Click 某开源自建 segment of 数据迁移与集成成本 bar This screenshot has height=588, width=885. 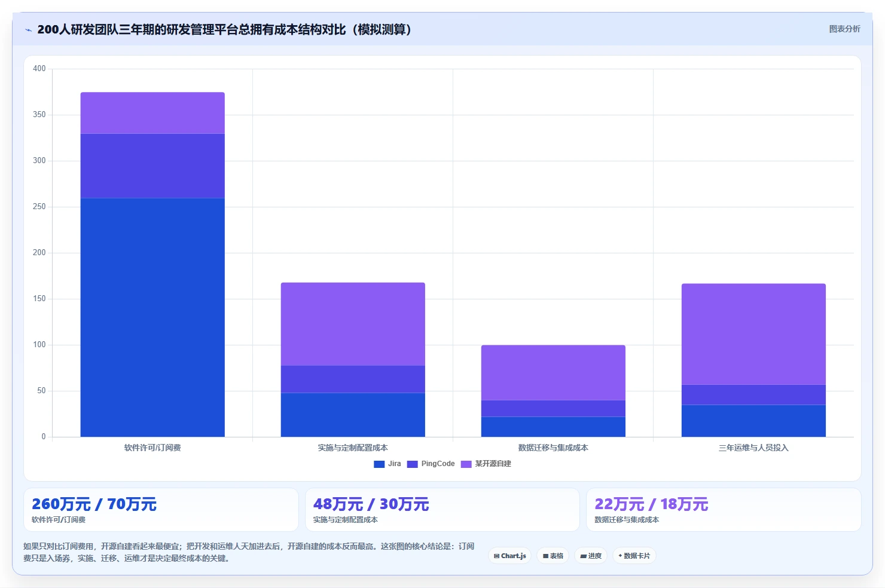[553, 372]
